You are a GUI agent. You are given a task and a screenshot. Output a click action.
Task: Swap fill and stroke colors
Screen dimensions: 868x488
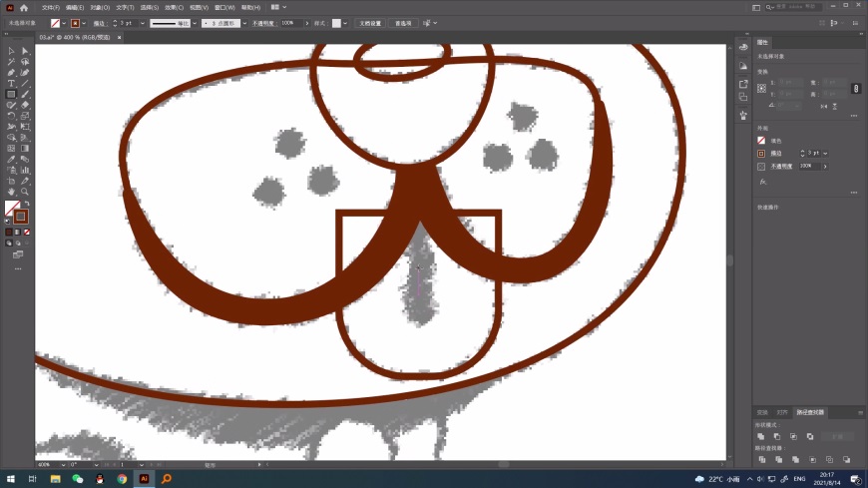pos(27,204)
